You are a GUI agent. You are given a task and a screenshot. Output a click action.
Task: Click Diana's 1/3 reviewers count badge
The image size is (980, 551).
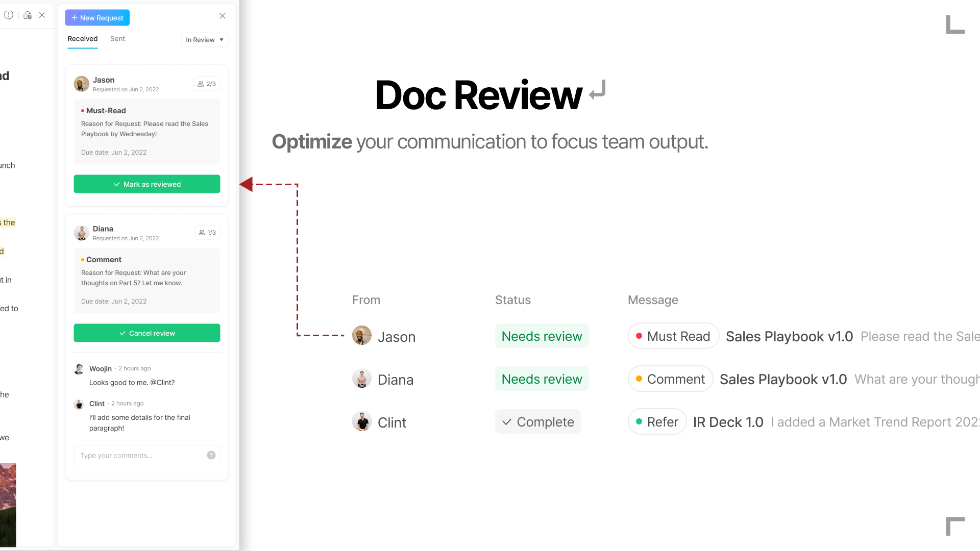point(207,233)
